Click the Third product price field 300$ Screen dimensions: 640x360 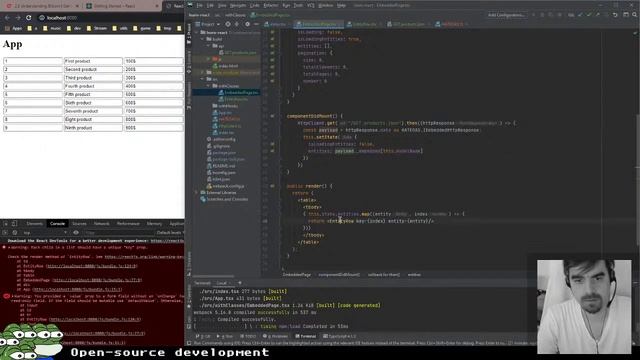pyautogui.click(x=153, y=78)
